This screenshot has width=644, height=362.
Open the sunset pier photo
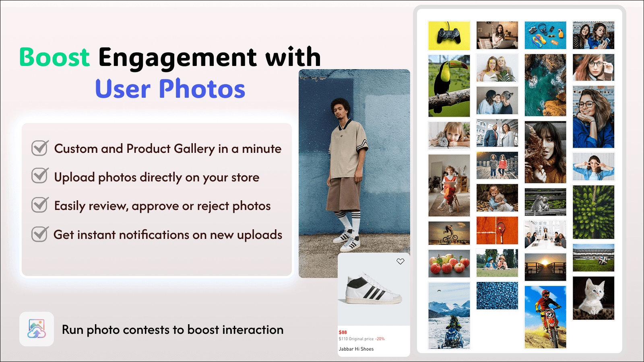(x=545, y=267)
